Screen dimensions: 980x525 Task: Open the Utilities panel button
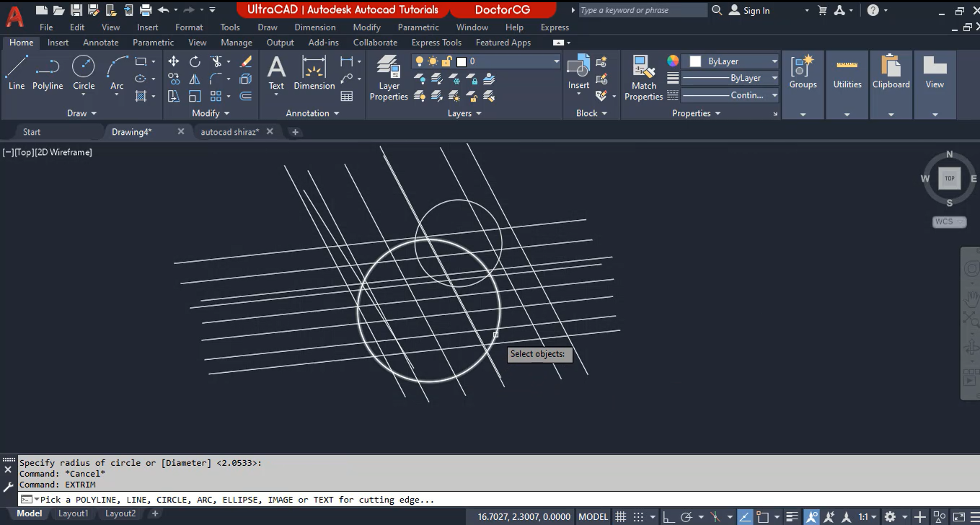[x=847, y=85]
